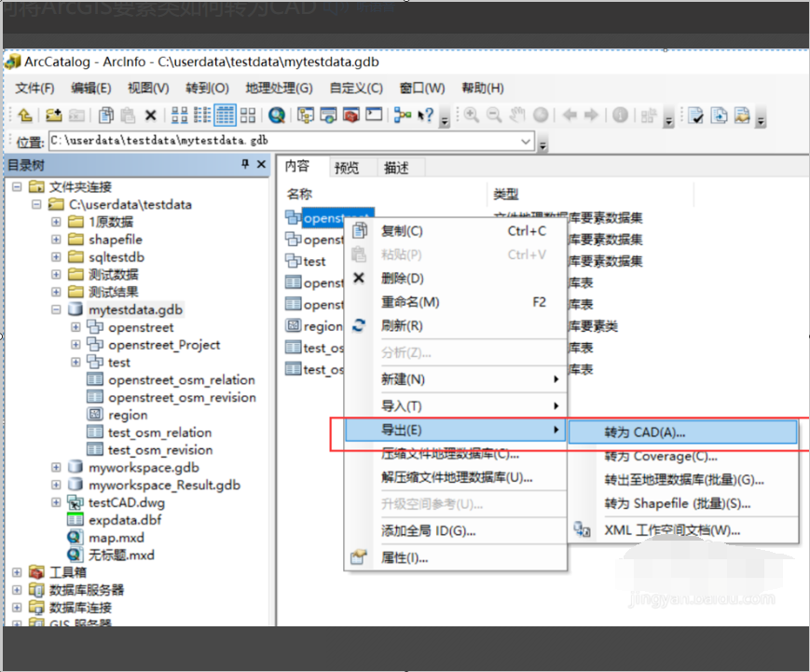The image size is (810, 672).
Task: Click the Export Metadata icon
Action: tap(719, 116)
